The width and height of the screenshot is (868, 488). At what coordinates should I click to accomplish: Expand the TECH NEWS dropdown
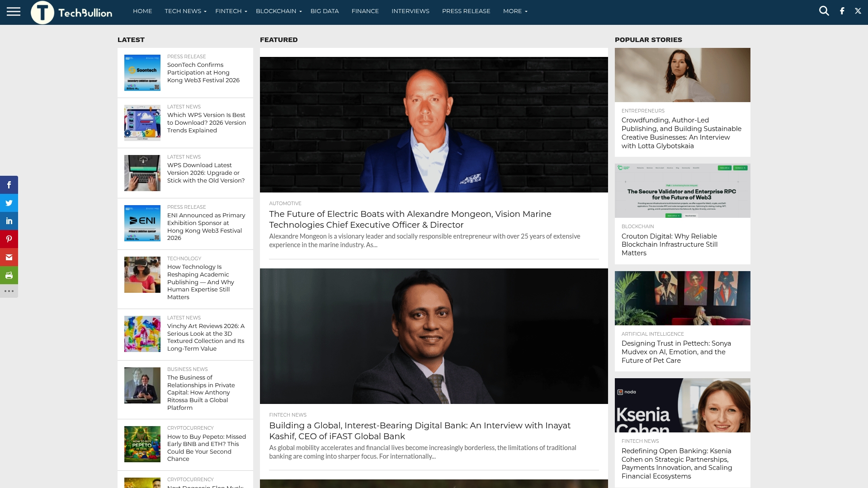182,11
